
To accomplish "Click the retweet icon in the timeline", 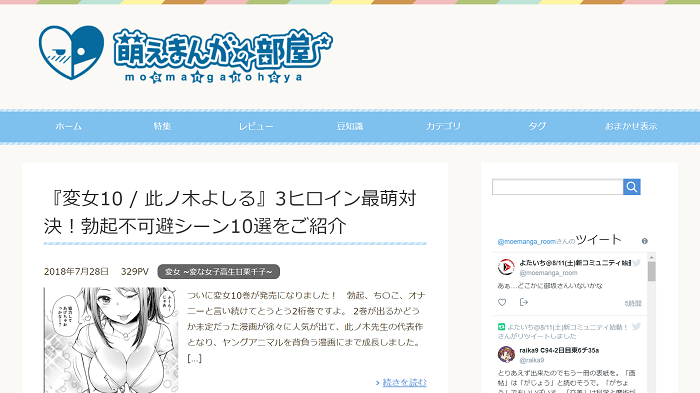I will tap(501, 327).
